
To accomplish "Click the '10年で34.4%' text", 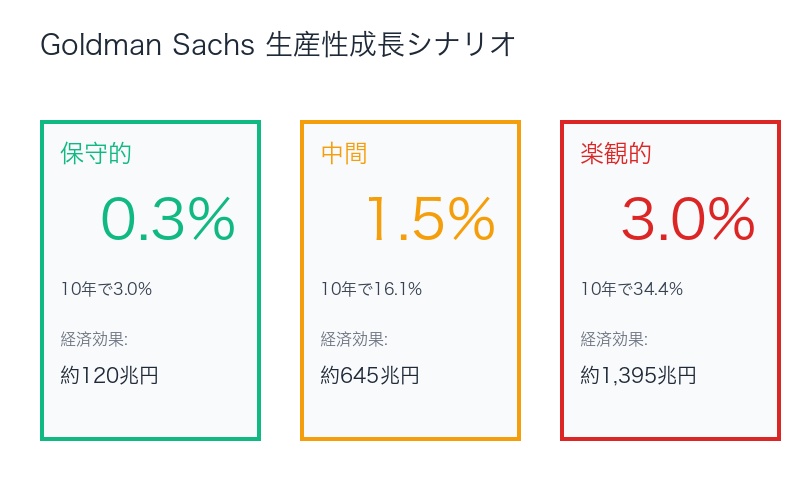I will click(632, 289).
